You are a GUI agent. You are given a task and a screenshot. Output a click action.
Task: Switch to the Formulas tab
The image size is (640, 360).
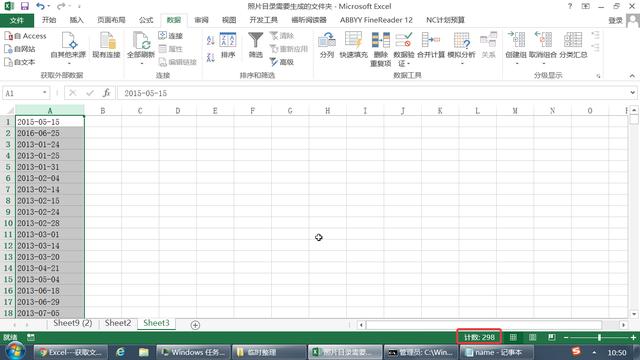click(x=146, y=20)
